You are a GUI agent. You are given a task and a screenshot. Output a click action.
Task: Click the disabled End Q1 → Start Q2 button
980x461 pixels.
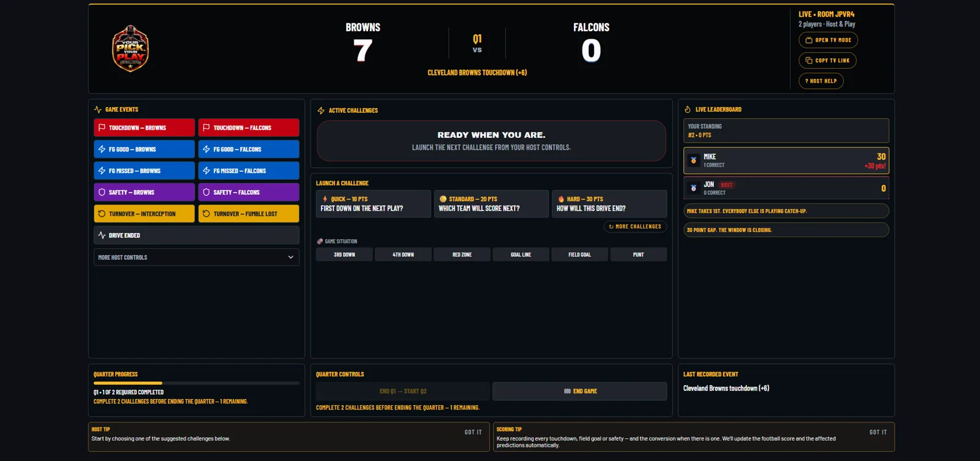403,391
